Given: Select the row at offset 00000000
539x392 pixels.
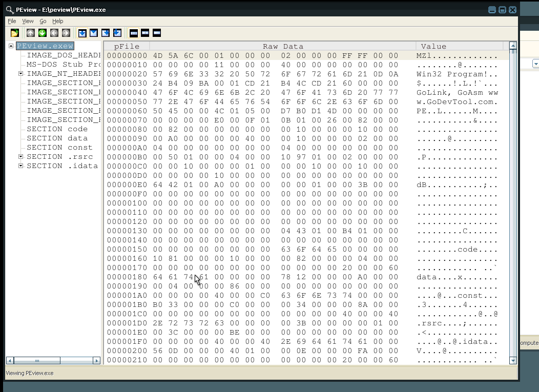Looking at the screenshot, I should click(x=306, y=55).
